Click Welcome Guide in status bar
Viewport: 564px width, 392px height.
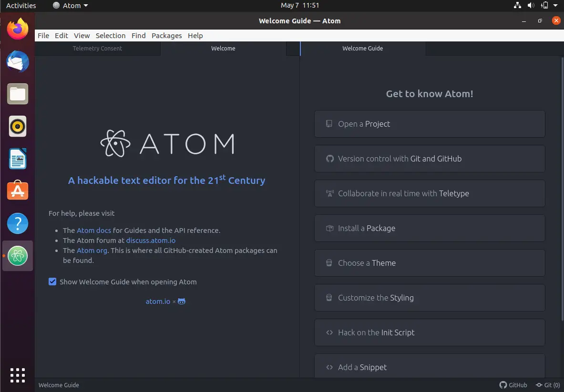tap(59, 385)
